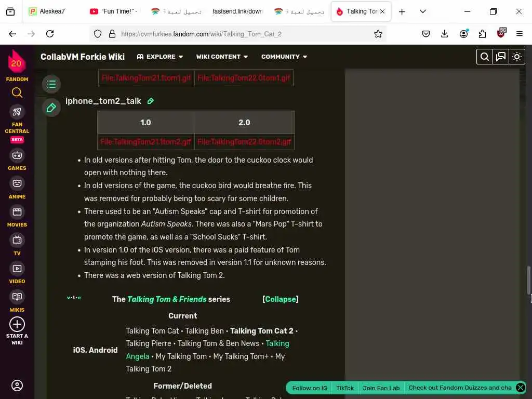Edit the iphone_tom2_talk section pencil icon
Image resolution: width=532 pixels, height=399 pixels.
[150, 101]
